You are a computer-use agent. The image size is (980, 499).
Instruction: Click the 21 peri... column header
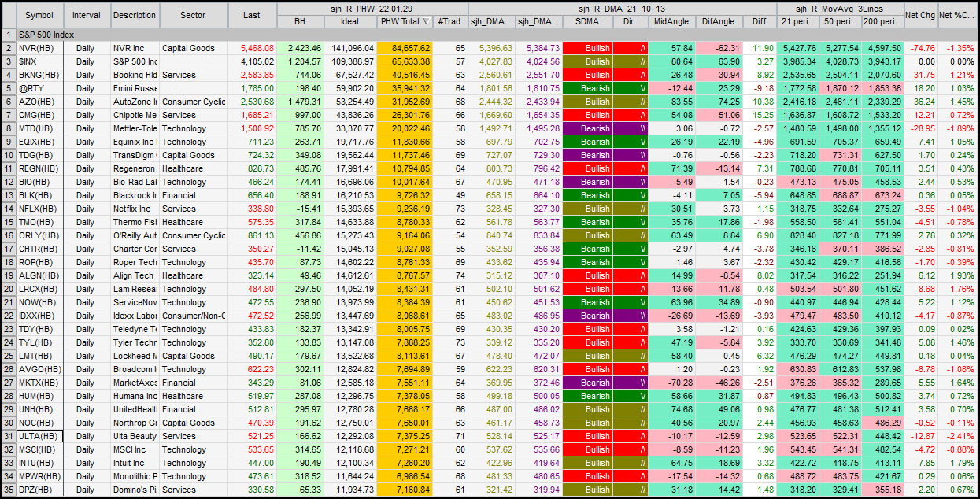click(x=797, y=21)
